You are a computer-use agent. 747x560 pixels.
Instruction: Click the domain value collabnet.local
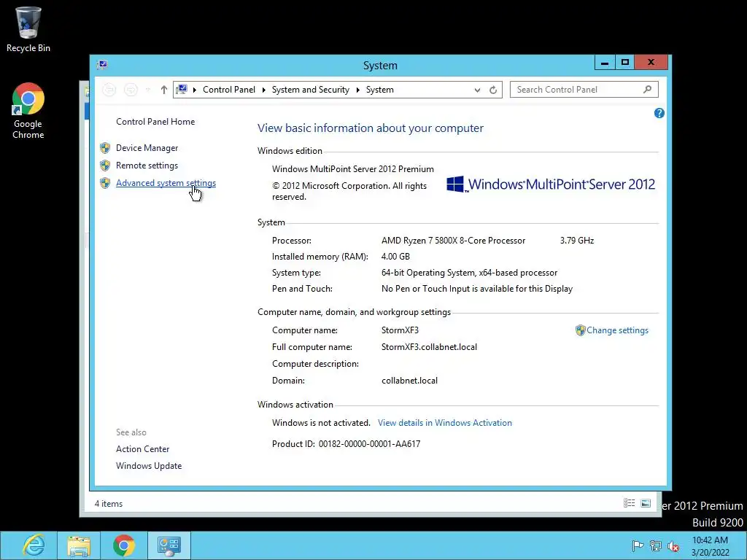coord(409,381)
